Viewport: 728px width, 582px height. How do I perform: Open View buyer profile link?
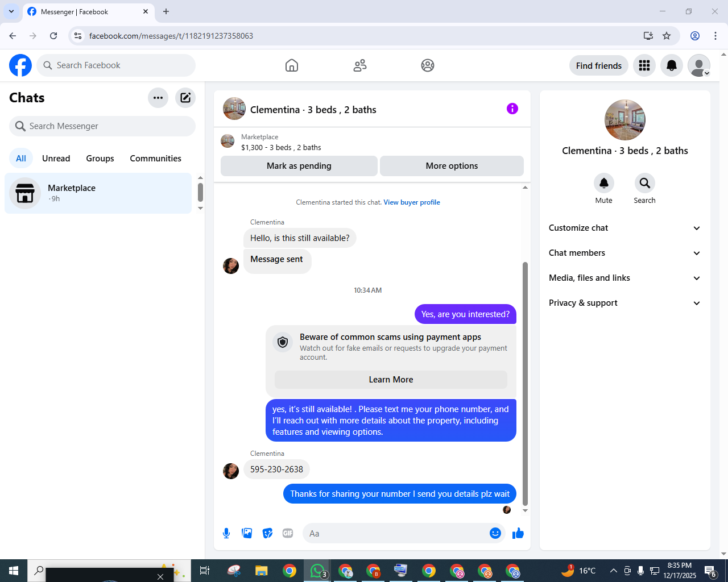click(x=412, y=202)
